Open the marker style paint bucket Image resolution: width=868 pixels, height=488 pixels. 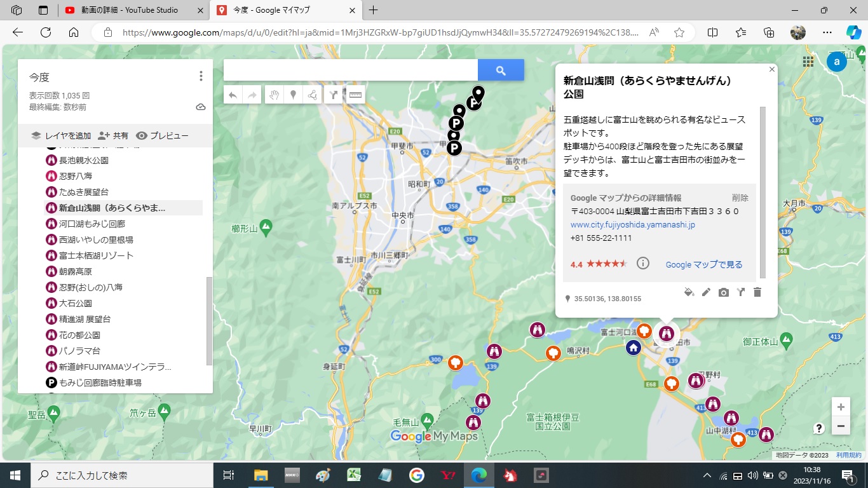click(689, 292)
